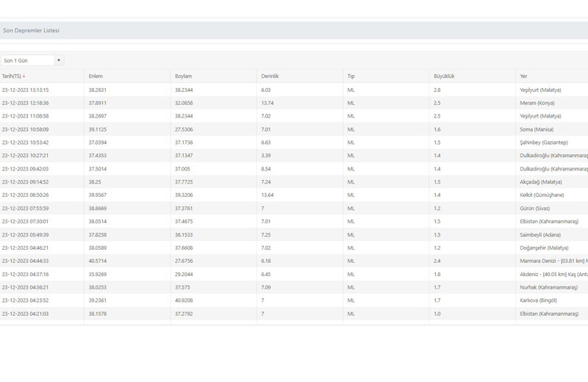The height and width of the screenshot is (382, 588).
Task: Click the Saimbeyli (Adana) location cell
Action: click(x=539, y=235)
